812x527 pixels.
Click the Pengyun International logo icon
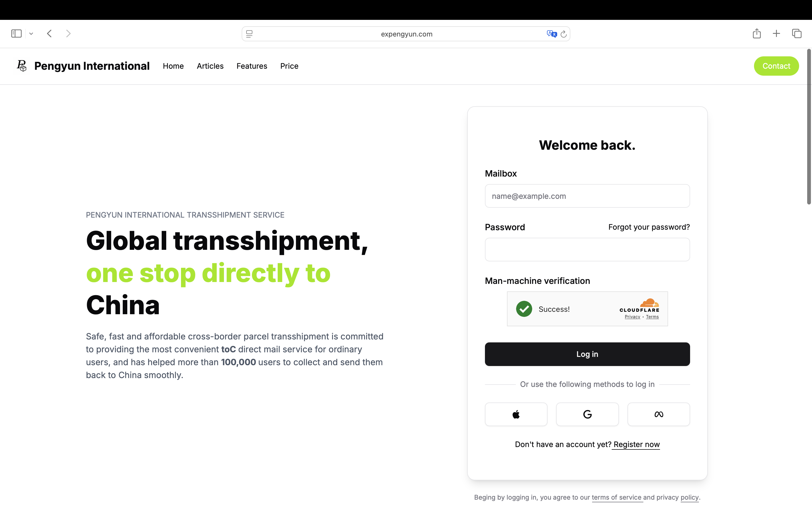pos(22,66)
